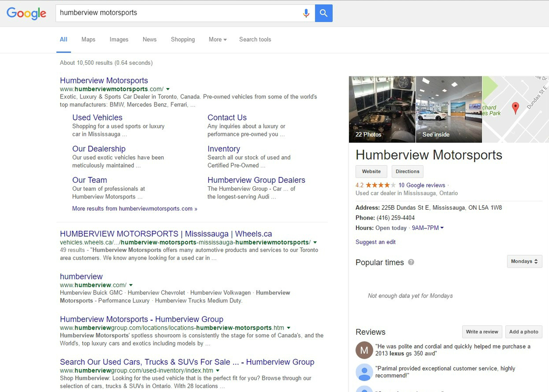Click the Google logo
The image size is (549, 392).
(x=26, y=13)
